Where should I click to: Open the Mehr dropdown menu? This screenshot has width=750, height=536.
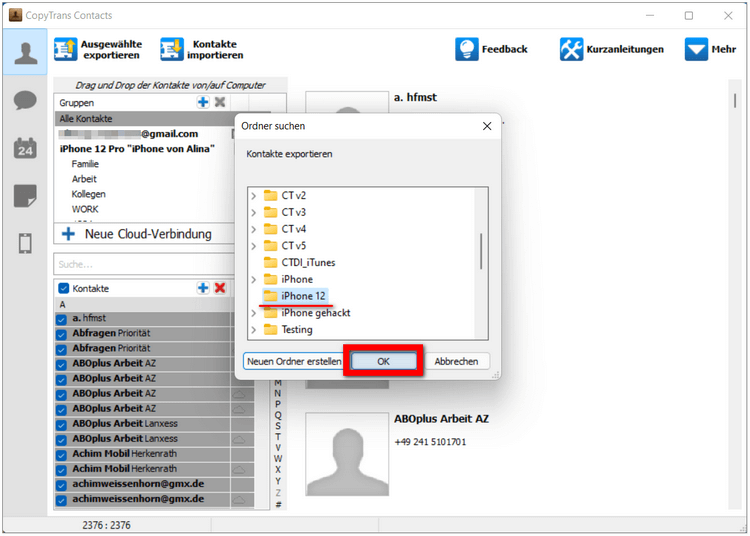click(710, 49)
